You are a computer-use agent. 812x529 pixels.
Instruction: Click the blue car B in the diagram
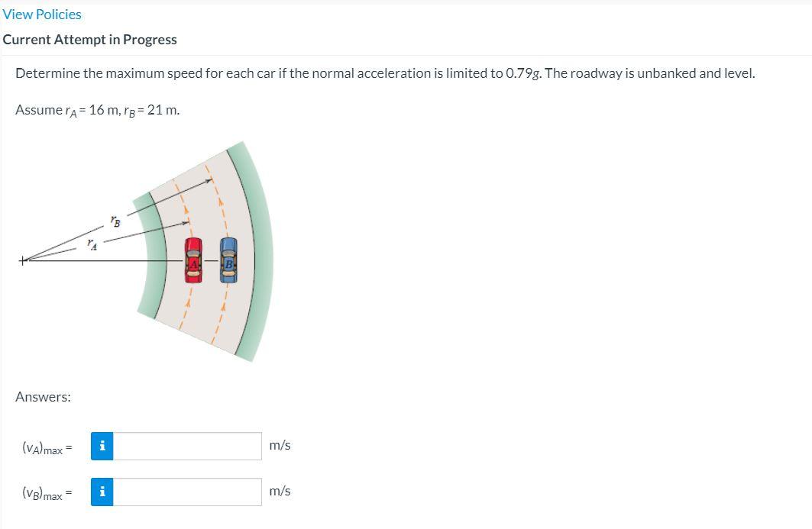228,260
